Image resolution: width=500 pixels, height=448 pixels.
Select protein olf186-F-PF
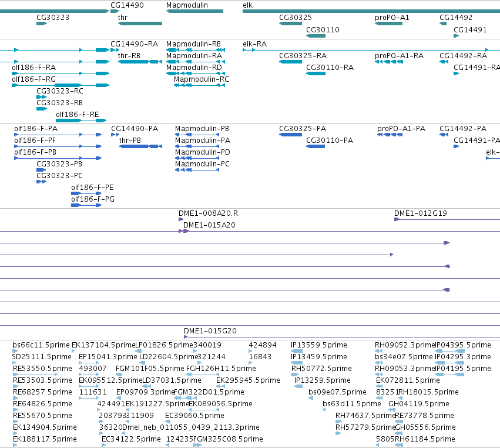pos(58,146)
